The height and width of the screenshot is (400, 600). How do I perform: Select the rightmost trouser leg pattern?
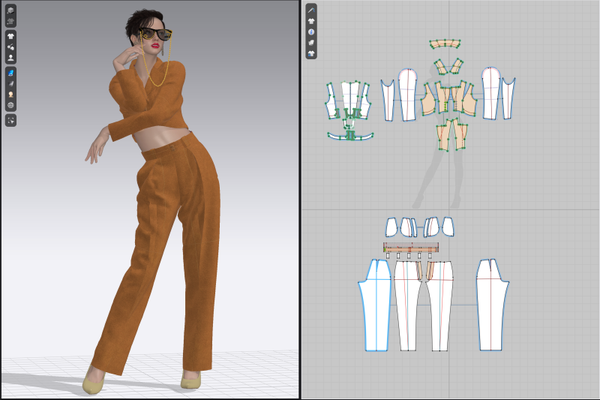click(492, 305)
